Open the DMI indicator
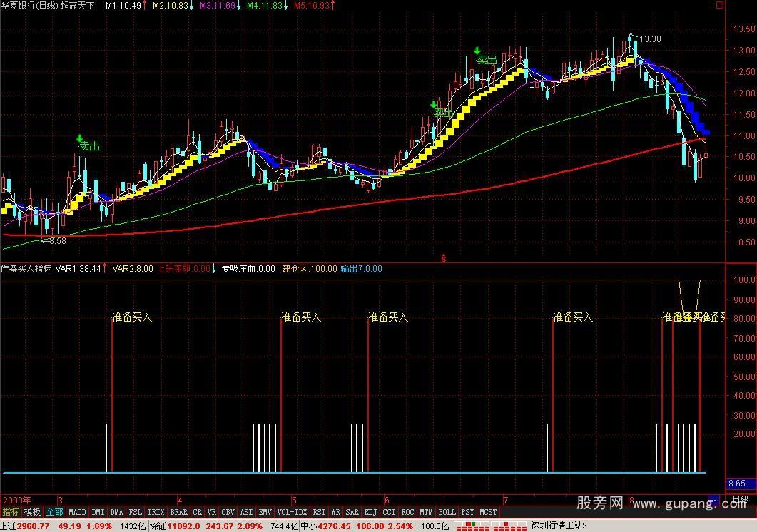This screenshot has height=532, width=757. click(97, 512)
